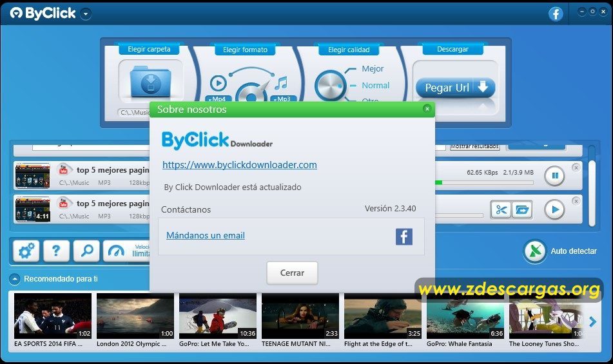Click the help question mark icon
Image resolution: width=613 pixels, height=364 pixels.
[x=56, y=251]
